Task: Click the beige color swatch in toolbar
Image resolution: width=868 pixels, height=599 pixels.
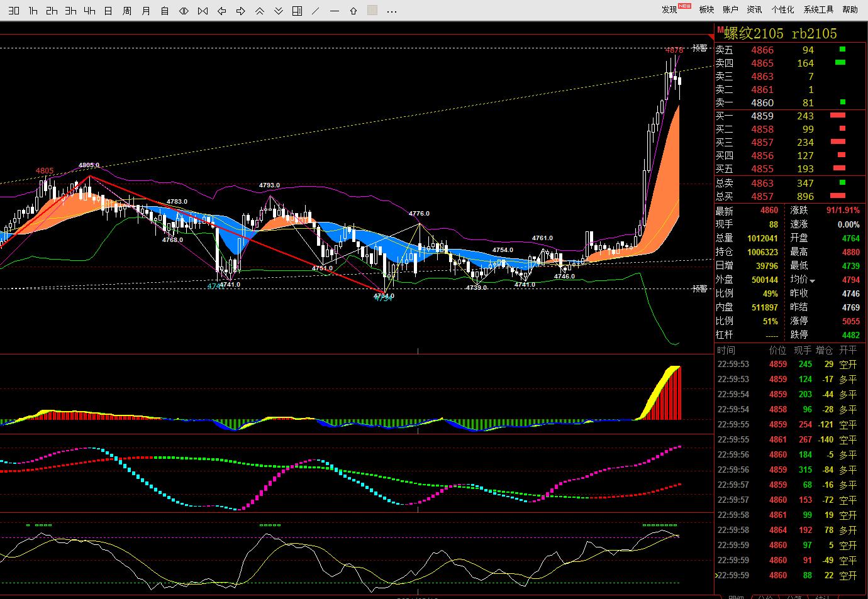Action: click(x=372, y=10)
